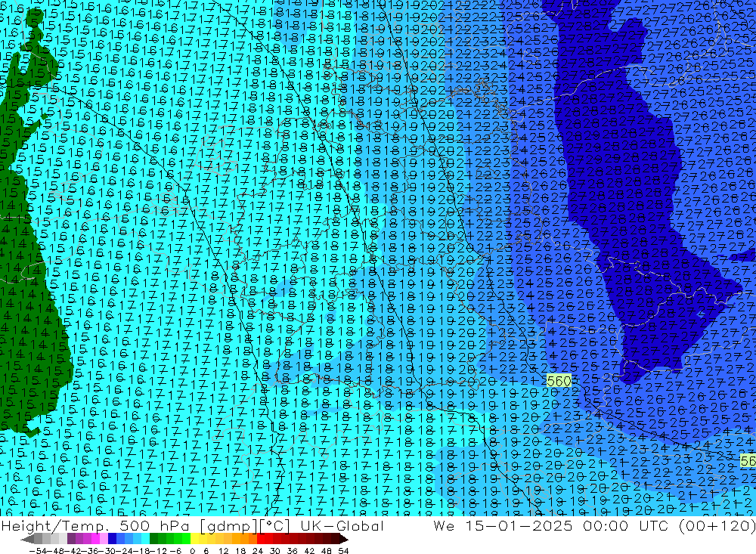Click the '0' legend value
756x554 pixels.
(x=192, y=551)
